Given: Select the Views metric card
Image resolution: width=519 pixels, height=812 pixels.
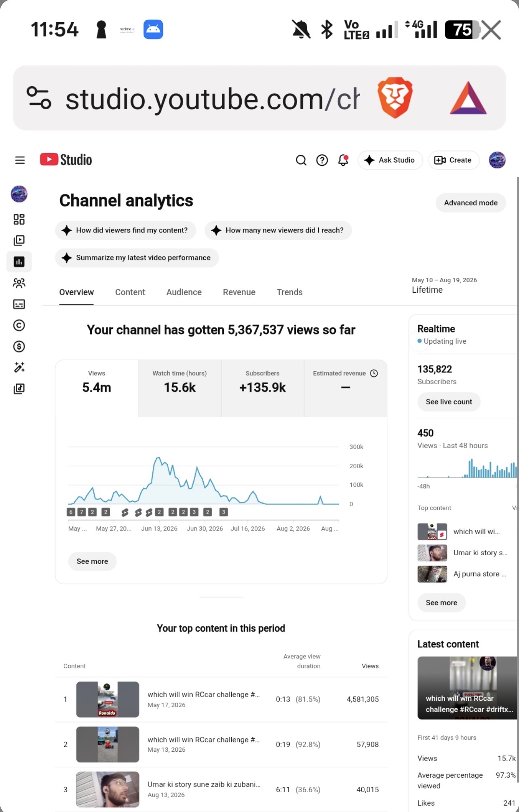Looking at the screenshot, I should 97,388.
